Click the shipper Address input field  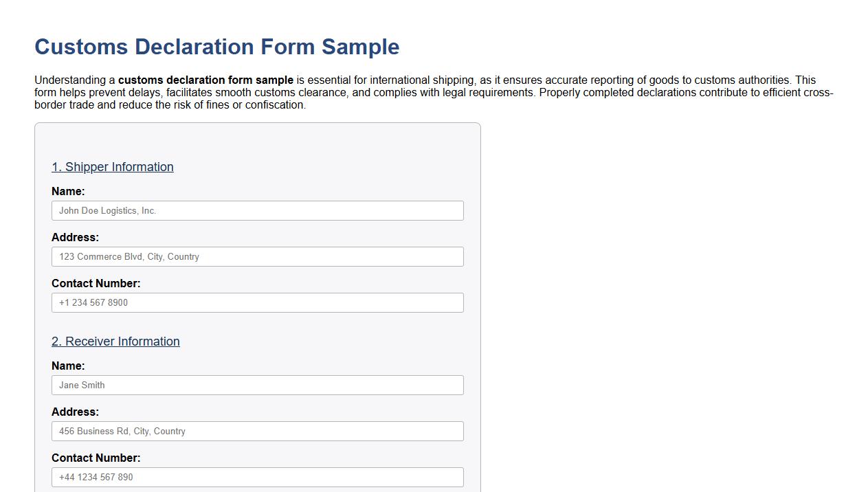[x=257, y=256]
